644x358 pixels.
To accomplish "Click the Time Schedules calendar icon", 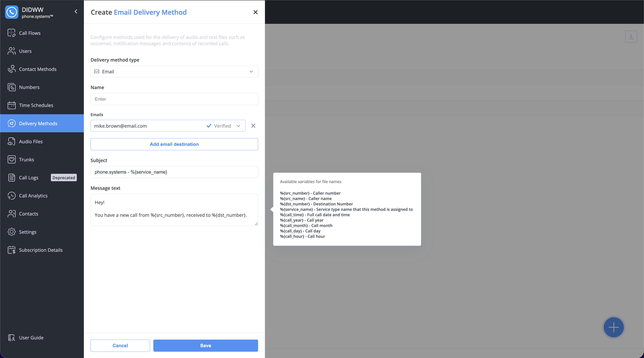I will [12, 105].
